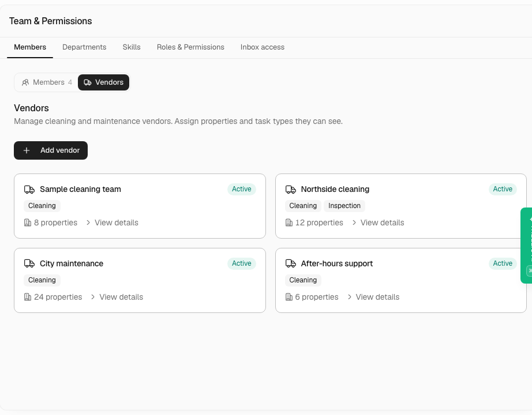Expand View details for City maintenance
532x415 pixels.
117,297
